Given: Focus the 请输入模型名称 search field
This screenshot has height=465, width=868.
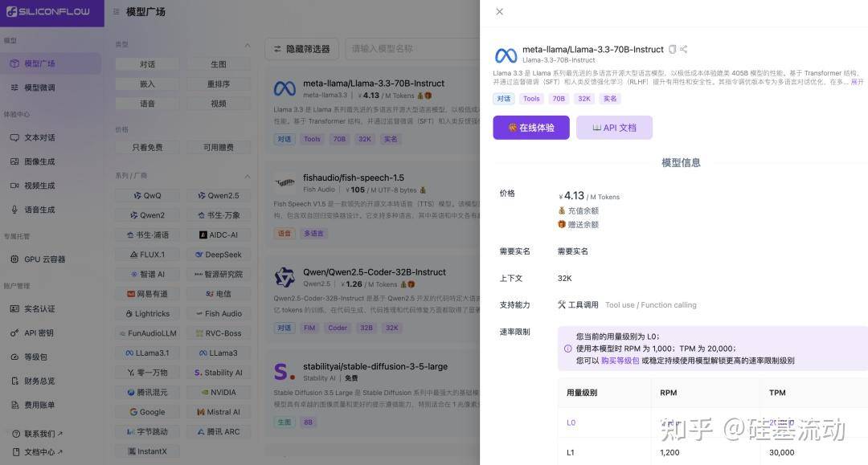Looking at the screenshot, I should pos(412,49).
